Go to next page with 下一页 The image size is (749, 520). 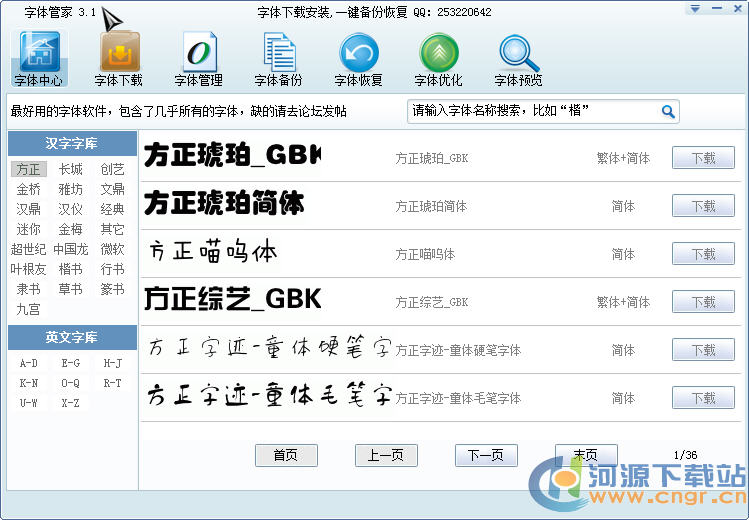pos(486,455)
